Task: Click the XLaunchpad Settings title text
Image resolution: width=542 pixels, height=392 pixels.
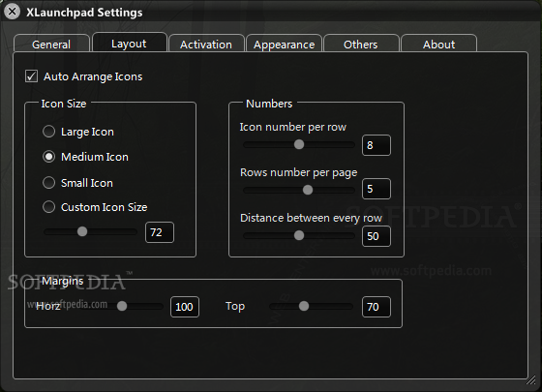Action: tap(84, 13)
